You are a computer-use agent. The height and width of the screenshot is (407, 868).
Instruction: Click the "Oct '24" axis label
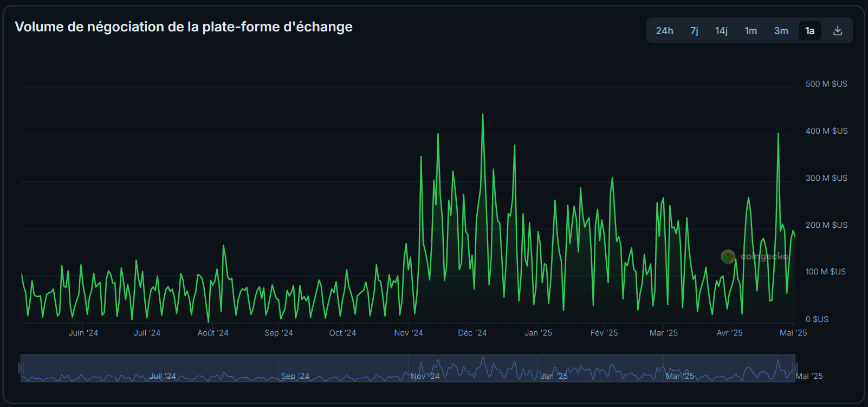click(x=342, y=333)
